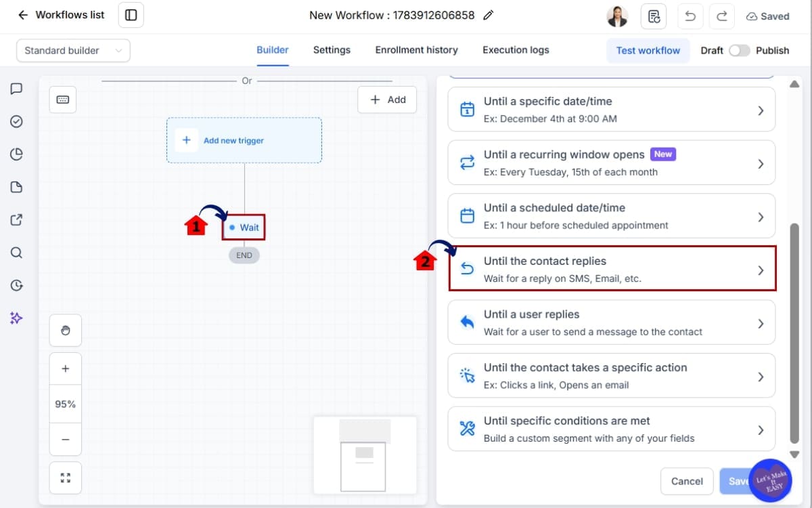This screenshot has height=508, width=812.
Task: Open conversations chat icon in sidebar
Action: [x=17, y=89]
